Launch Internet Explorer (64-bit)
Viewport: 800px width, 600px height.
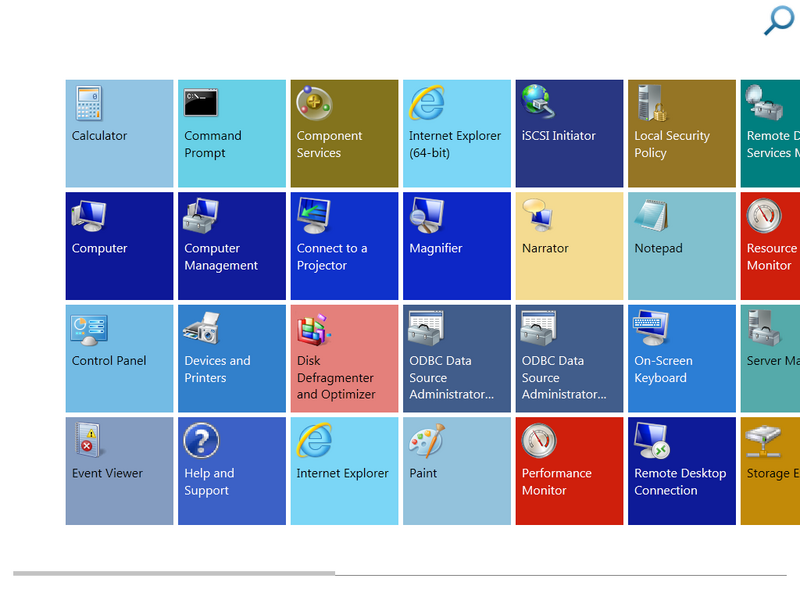[x=457, y=134]
